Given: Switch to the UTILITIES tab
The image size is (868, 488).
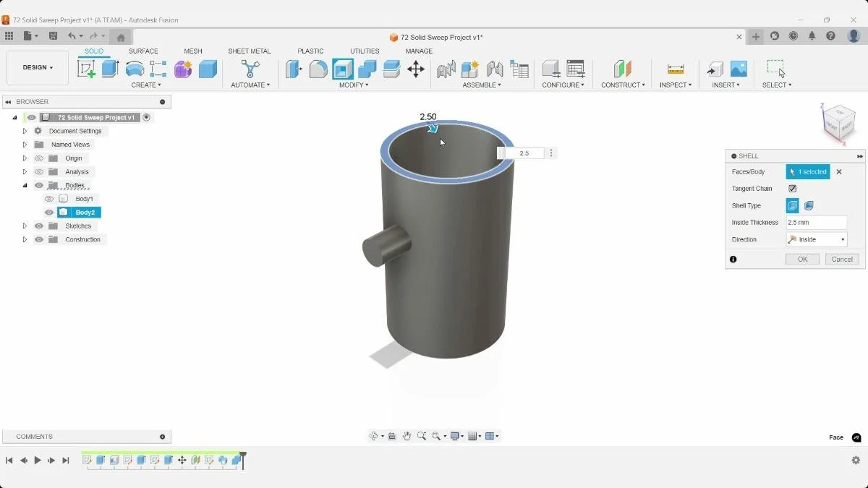Looking at the screenshot, I should [365, 51].
